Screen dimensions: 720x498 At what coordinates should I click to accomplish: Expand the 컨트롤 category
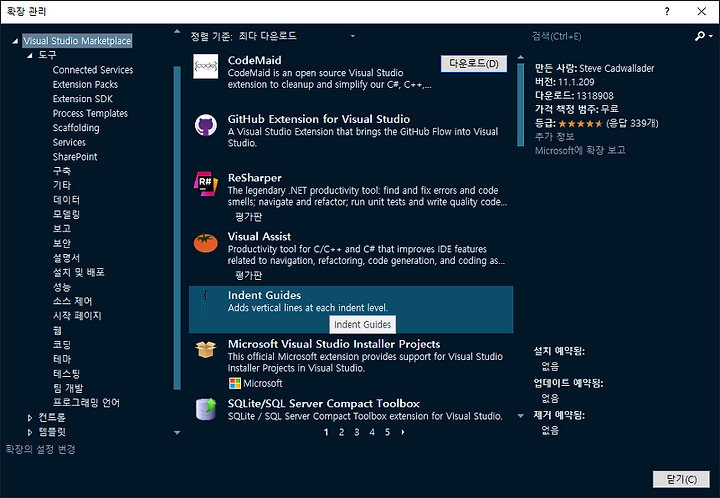[x=30, y=418]
